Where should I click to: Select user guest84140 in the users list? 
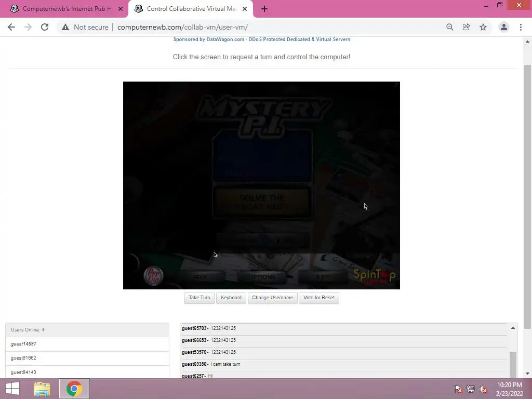point(87,372)
